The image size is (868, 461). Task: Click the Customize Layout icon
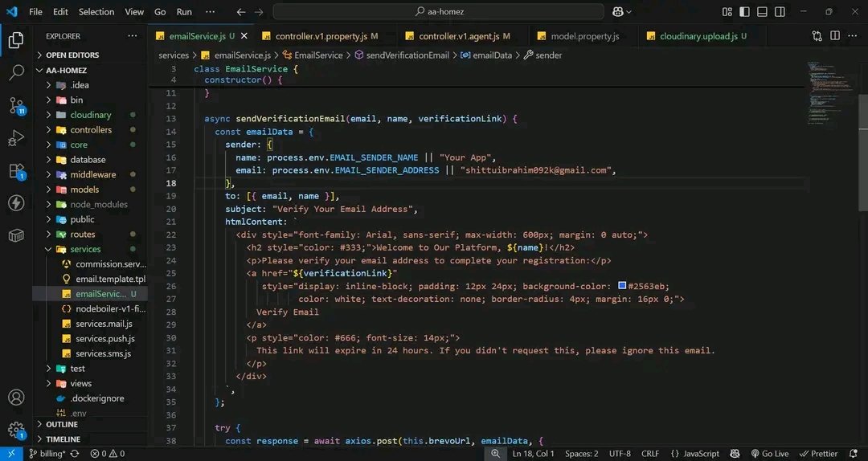(727, 11)
